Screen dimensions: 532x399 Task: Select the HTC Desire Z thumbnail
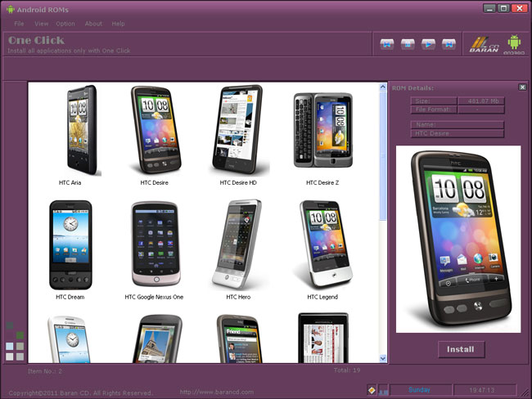323,130
